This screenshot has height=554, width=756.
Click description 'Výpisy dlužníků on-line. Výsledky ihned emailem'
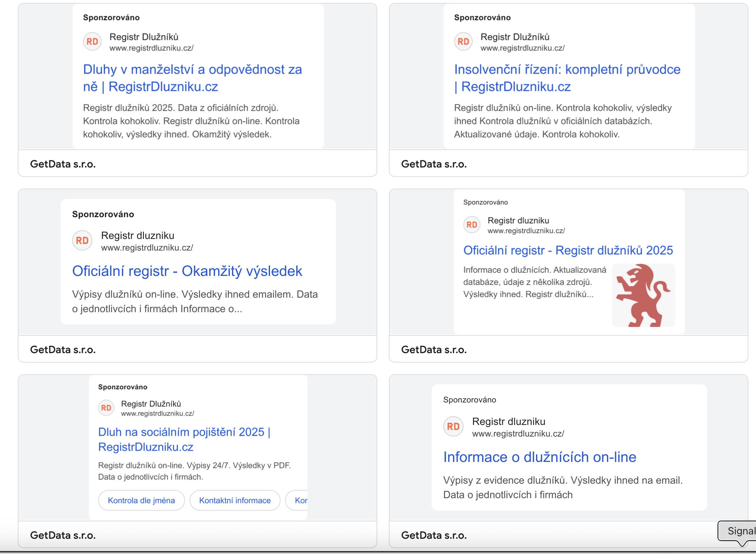click(x=195, y=301)
